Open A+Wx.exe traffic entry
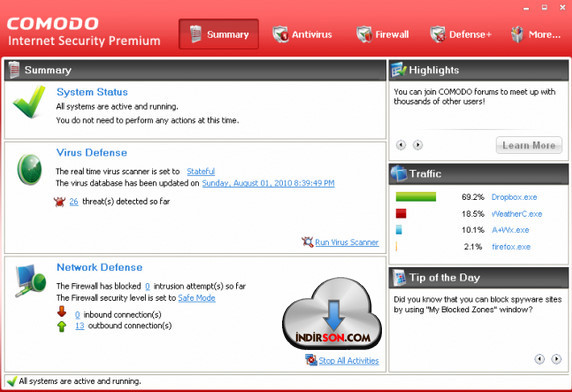Screen dimensions: 572x392 (x=510, y=230)
